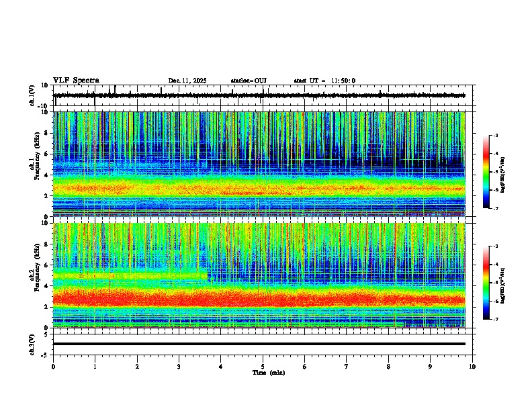Image resolution: width=532 pixels, height=411 pixels.
Task: Click the "1" time axis tick label
Action: click(95, 367)
